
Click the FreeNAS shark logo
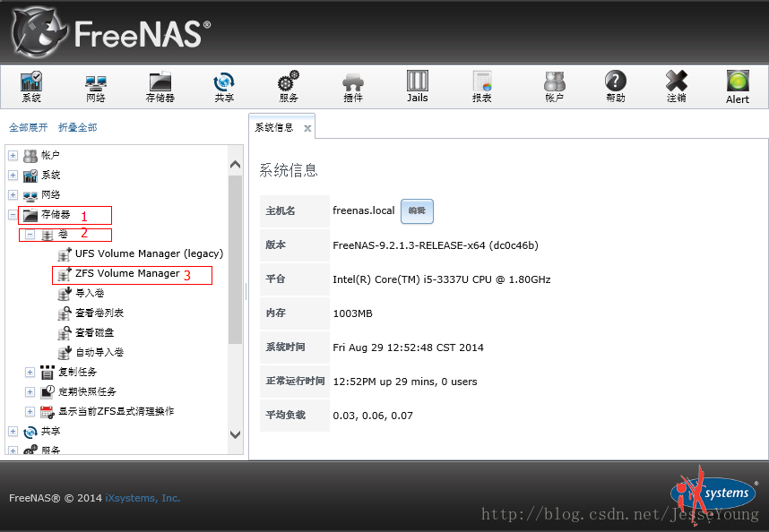[x=39, y=32]
